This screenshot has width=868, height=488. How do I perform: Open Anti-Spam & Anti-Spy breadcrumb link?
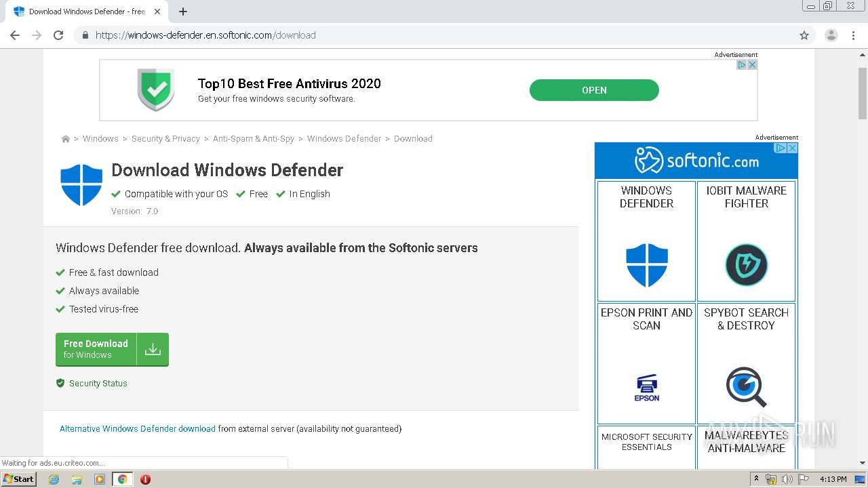(254, 138)
